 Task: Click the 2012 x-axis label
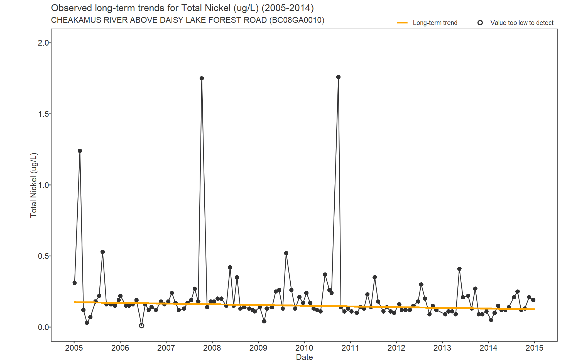click(396, 348)
